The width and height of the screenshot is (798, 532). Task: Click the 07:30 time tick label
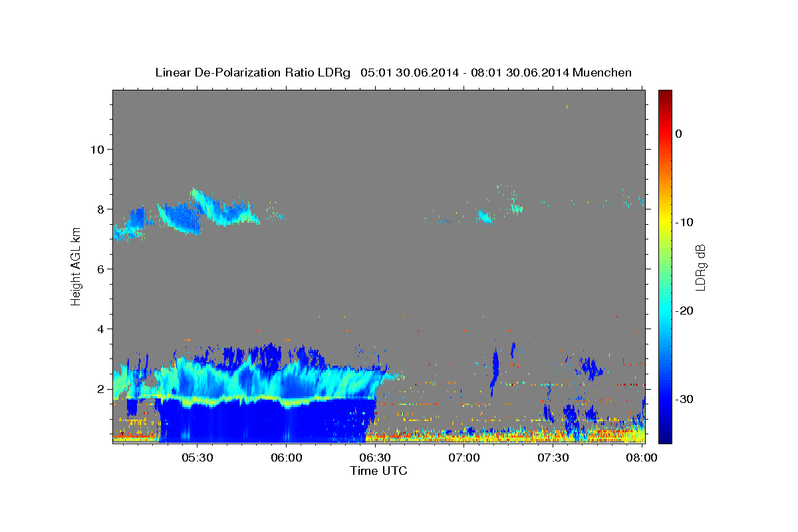tap(553, 458)
